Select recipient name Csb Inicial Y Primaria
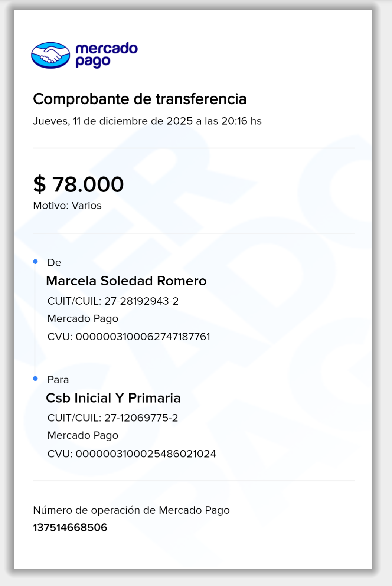This screenshot has height=586, width=392. [x=113, y=398]
